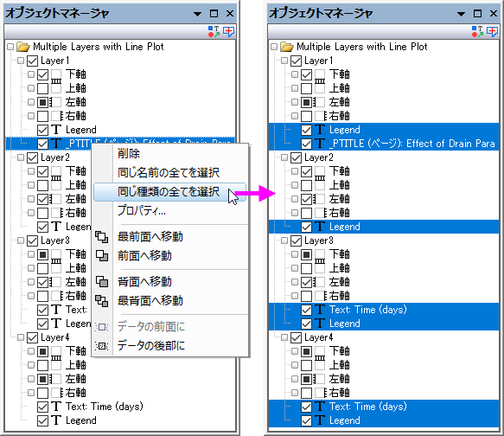Select the _PTITLE item in right panel

coord(412,144)
